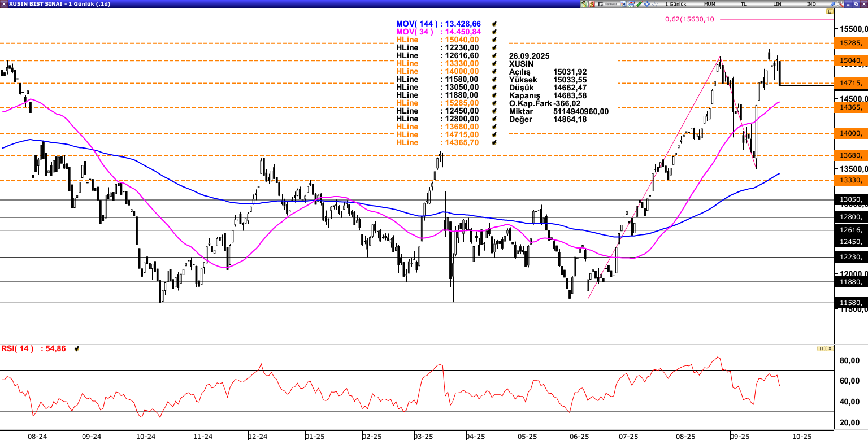Viewport: 868px width, 440px height.
Task: Toggle the MOV(144) indicator checkmark
Action: pyautogui.click(x=494, y=24)
